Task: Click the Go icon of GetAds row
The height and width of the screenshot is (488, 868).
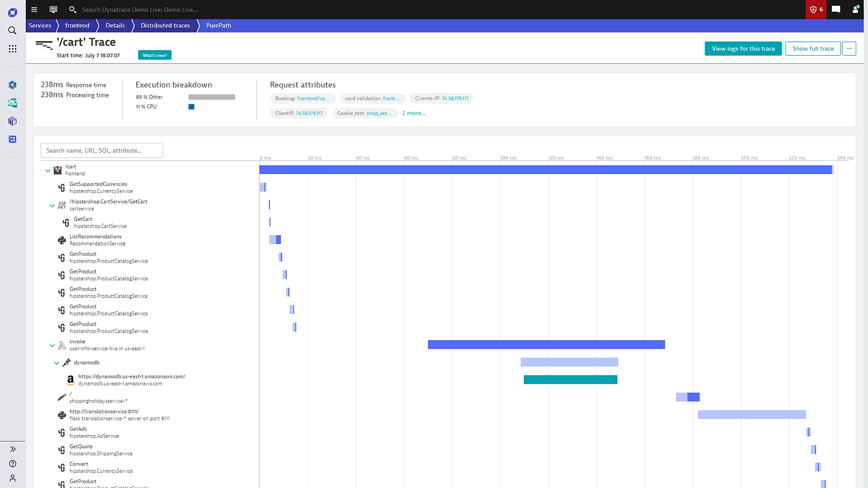Action: (x=62, y=432)
